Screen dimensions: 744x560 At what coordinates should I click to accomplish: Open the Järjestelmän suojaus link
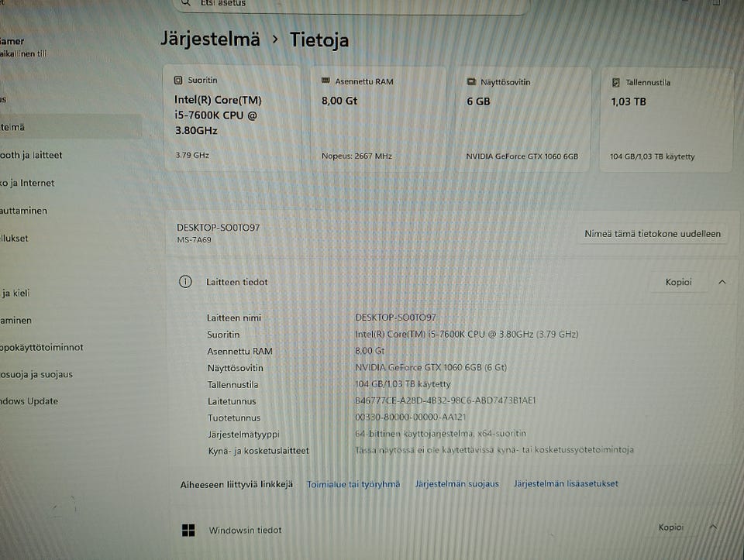click(x=457, y=483)
